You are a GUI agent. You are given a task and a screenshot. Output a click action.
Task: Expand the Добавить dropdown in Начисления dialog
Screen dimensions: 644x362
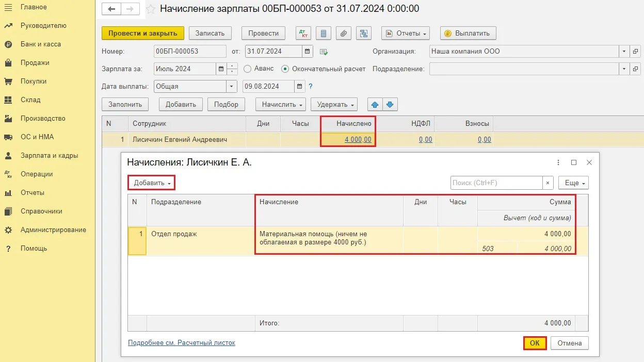pos(152,183)
